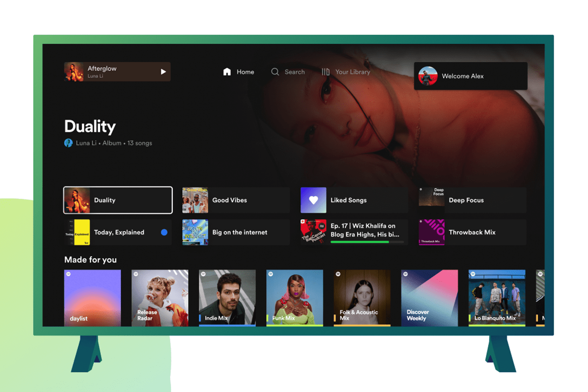Image resolution: width=588 pixels, height=392 pixels.
Task: Select the Your Library tab label
Action: (352, 72)
